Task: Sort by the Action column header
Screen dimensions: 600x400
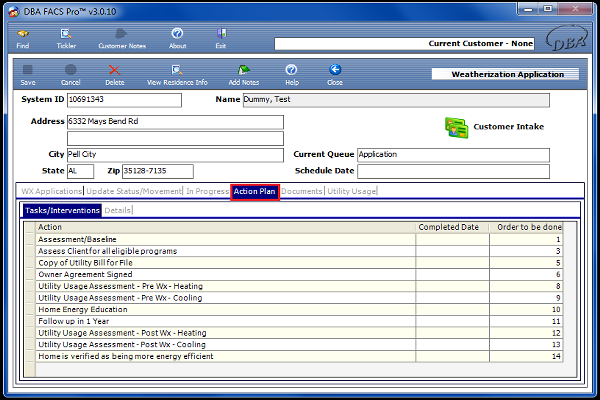Action: pyautogui.click(x=225, y=227)
